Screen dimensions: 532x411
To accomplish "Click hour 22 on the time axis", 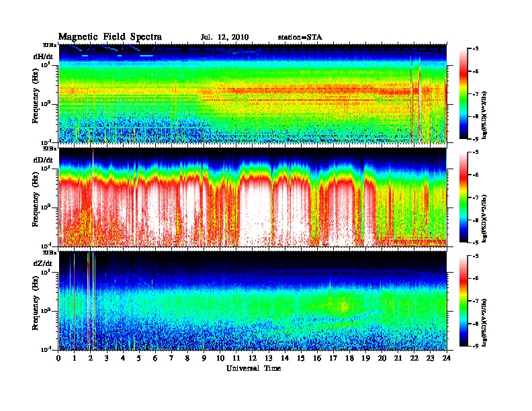I will click(x=414, y=358).
